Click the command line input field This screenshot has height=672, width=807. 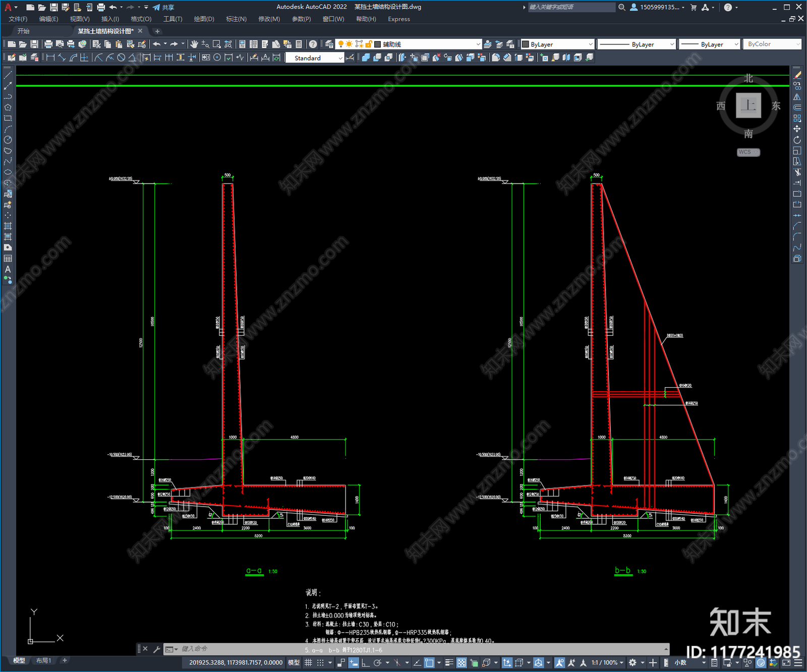[x=419, y=649]
